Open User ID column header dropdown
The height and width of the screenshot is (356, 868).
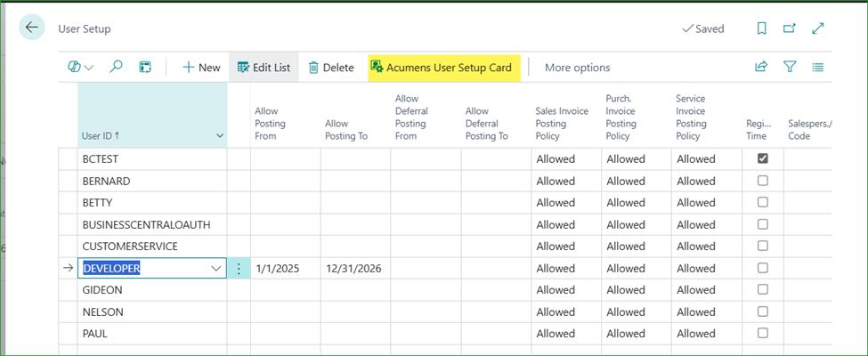220,135
